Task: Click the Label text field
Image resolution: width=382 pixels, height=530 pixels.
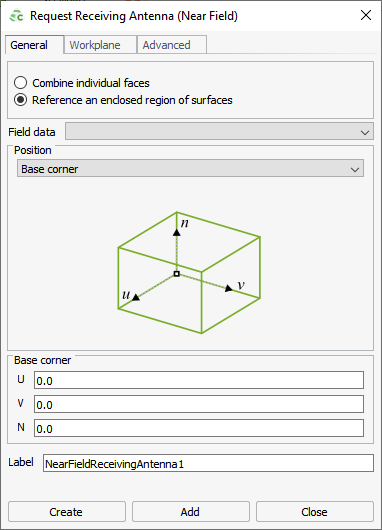Action: [x=208, y=463]
